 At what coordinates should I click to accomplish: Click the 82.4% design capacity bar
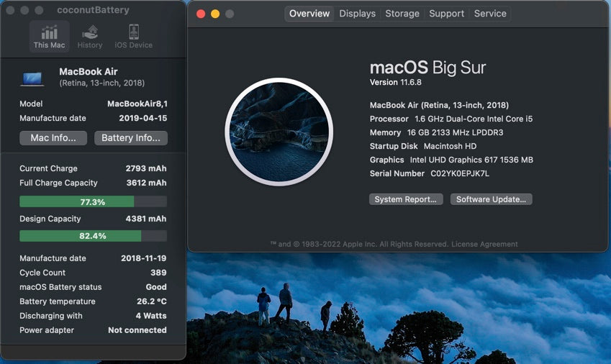(x=93, y=236)
